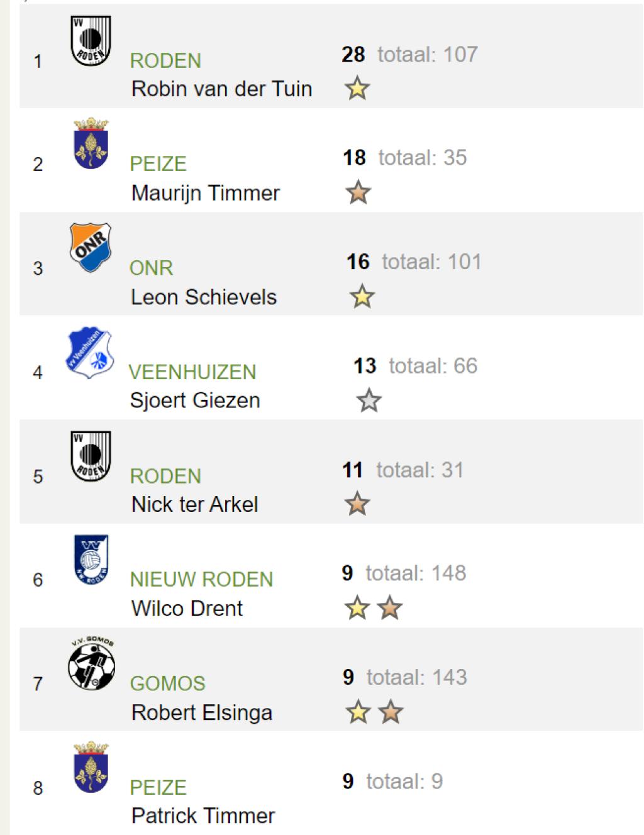Open the VEENHUIZEN club link
The image size is (644, 835).
(x=192, y=372)
